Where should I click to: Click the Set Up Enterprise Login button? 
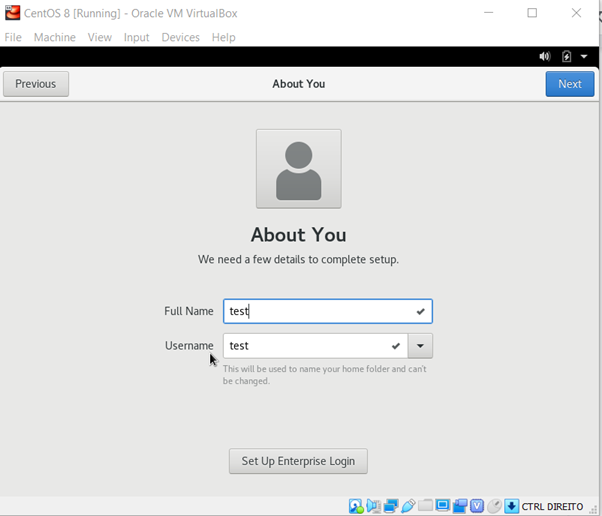pyautogui.click(x=298, y=461)
